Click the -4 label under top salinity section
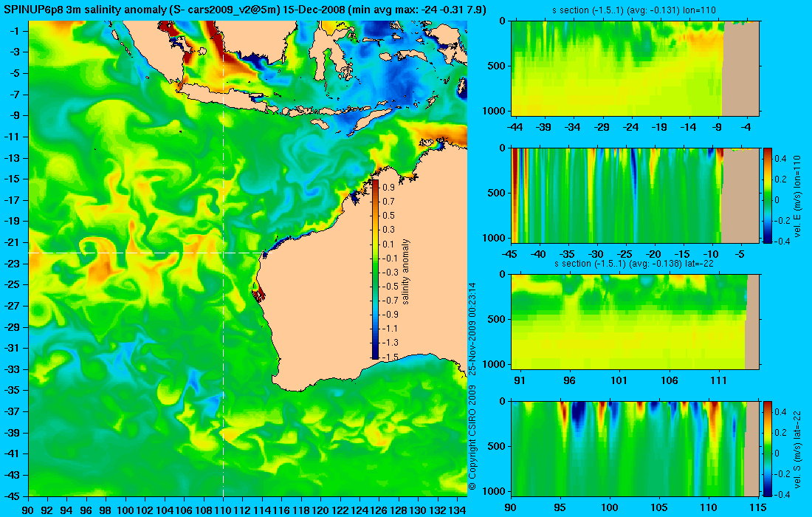Image resolution: width=812 pixels, height=517 pixels. (x=746, y=127)
